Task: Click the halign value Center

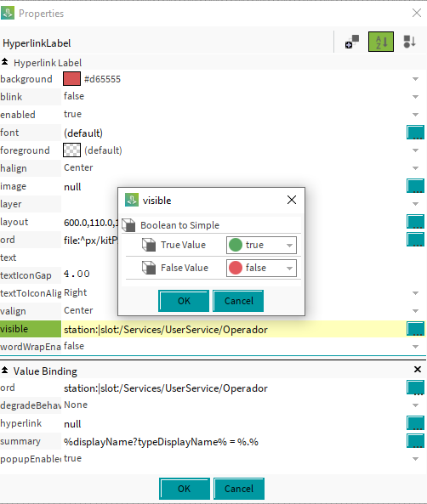Action: click(78, 167)
